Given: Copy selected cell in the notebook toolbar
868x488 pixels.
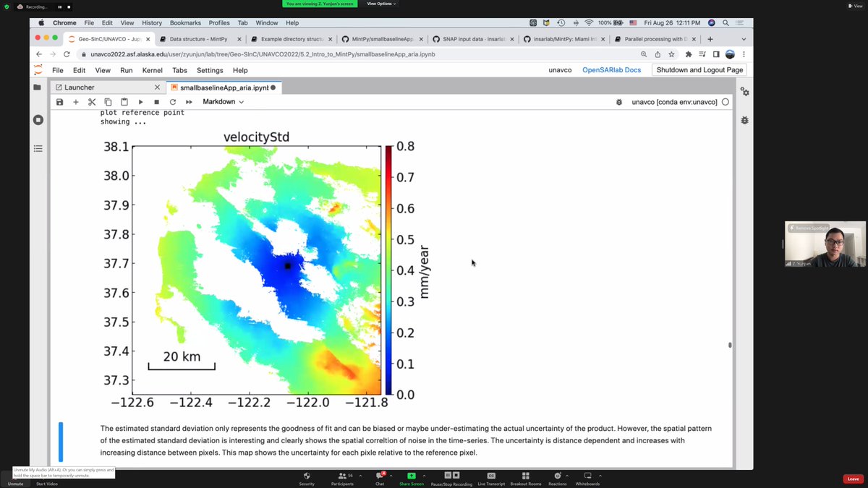Looking at the screenshot, I should click(x=108, y=102).
